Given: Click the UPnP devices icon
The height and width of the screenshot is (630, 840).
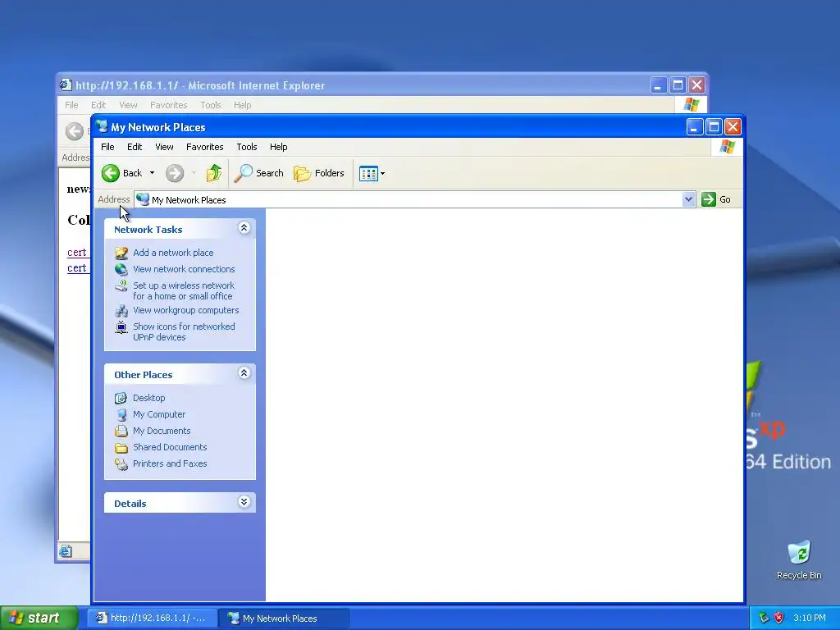Looking at the screenshot, I should click(121, 326).
